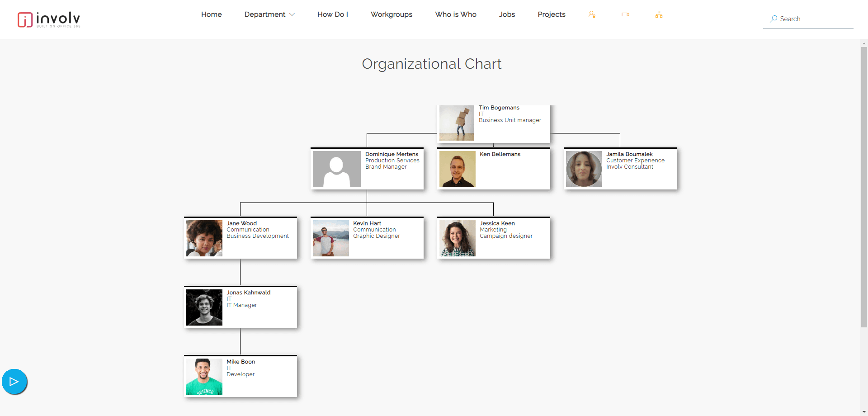
Task: Select the Workgroups navigation item
Action: [391, 14]
